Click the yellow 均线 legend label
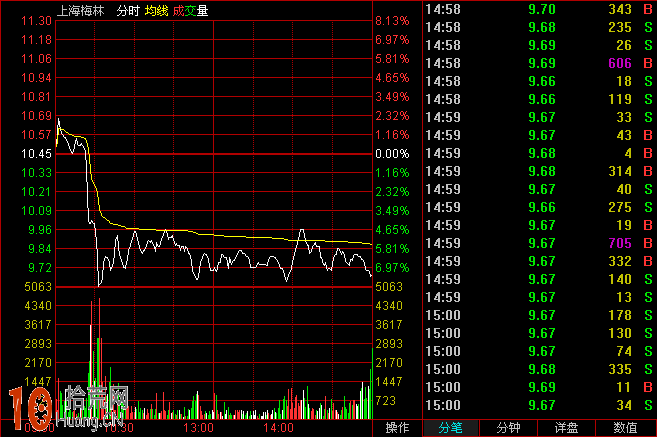The height and width of the screenshot is (437, 657). [156, 10]
